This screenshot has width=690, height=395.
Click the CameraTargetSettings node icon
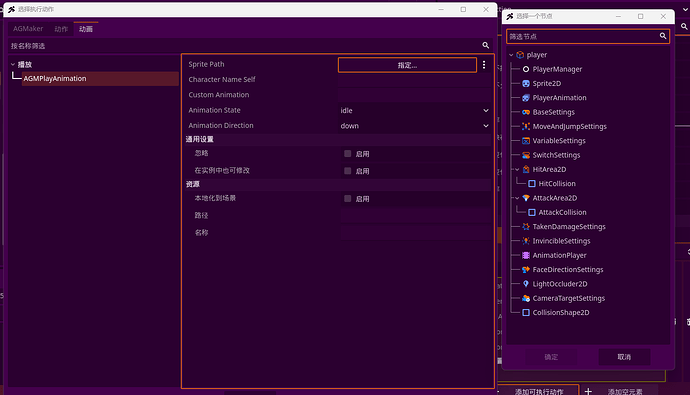click(x=526, y=298)
